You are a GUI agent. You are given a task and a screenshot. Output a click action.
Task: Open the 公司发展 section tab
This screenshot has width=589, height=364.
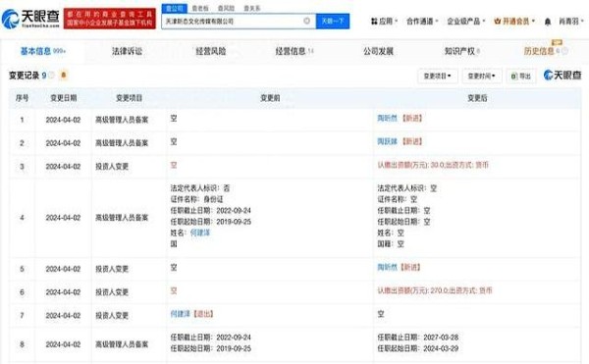(x=378, y=51)
